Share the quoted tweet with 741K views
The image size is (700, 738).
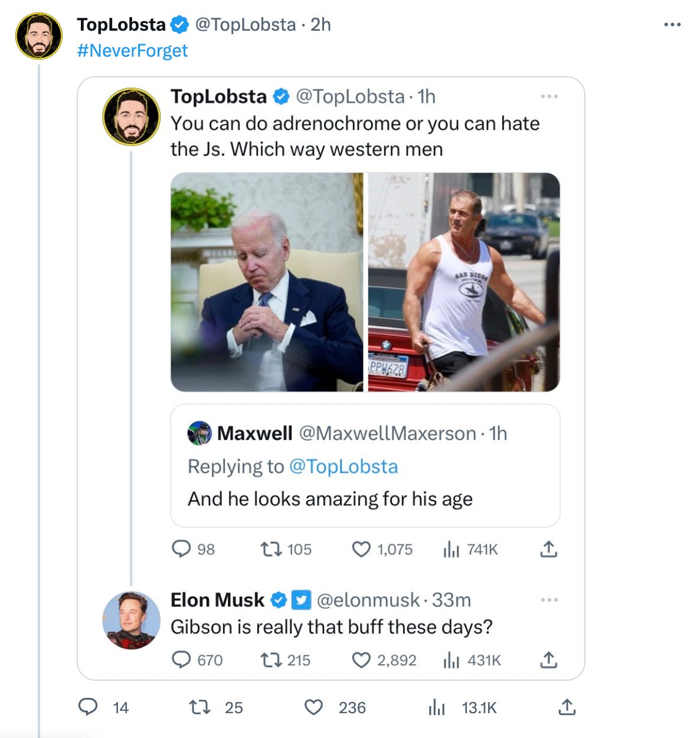coord(549,550)
